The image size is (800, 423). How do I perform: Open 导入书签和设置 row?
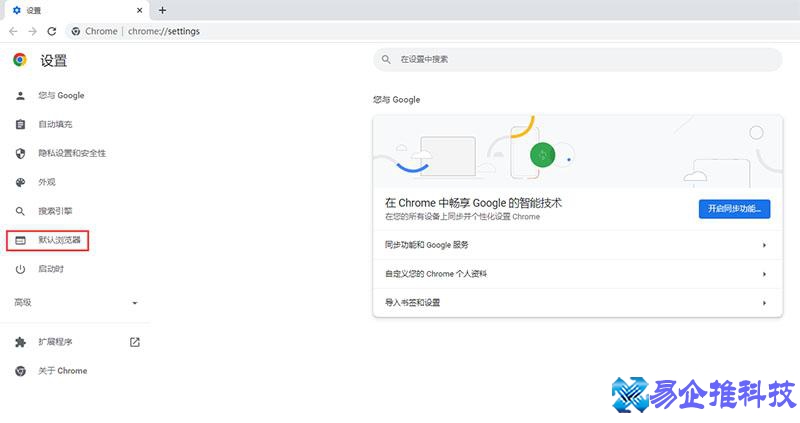578,303
